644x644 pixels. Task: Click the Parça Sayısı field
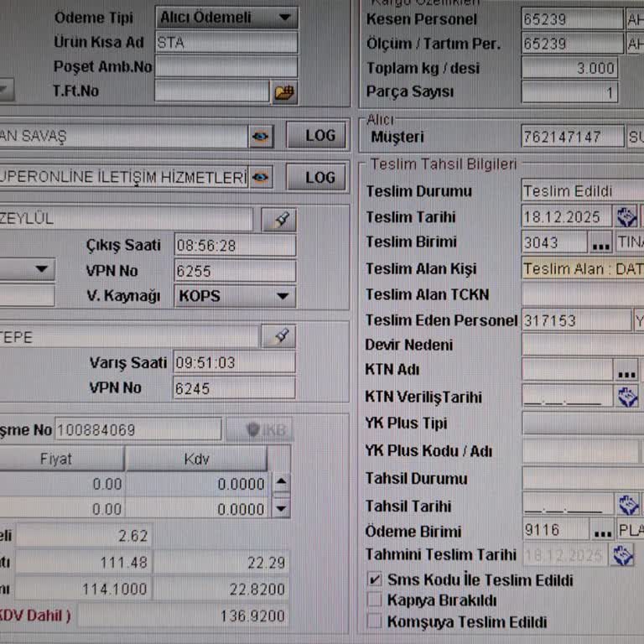[569, 92]
